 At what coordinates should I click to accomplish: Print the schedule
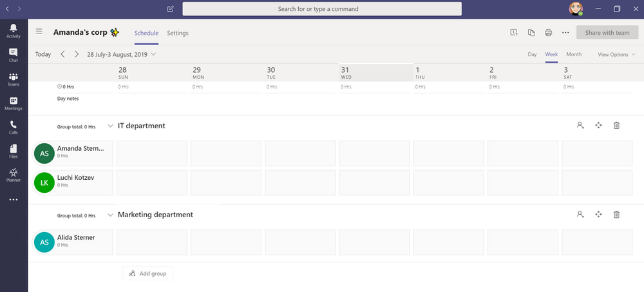548,32
